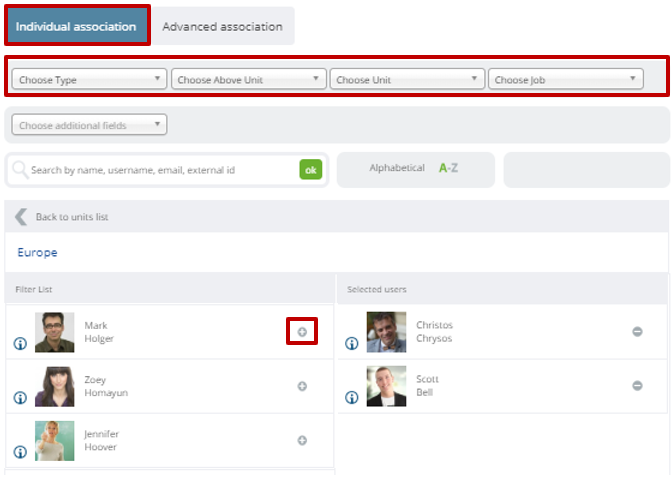Select the name Christos Chrysos
The height and width of the screenshot is (499, 671).
(434, 332)
